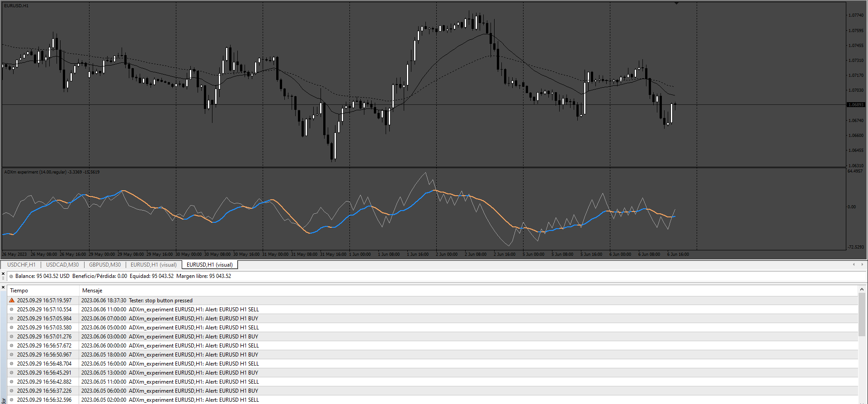Viewport: 868px width, 404px height.
Task: Click the warning icon beside stop button message
Action: click(12, 301)
